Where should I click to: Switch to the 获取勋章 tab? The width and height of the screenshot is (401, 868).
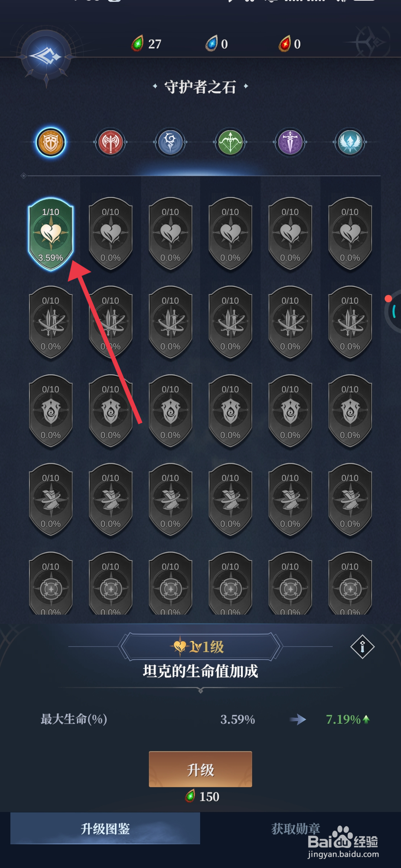pos(296,828)
